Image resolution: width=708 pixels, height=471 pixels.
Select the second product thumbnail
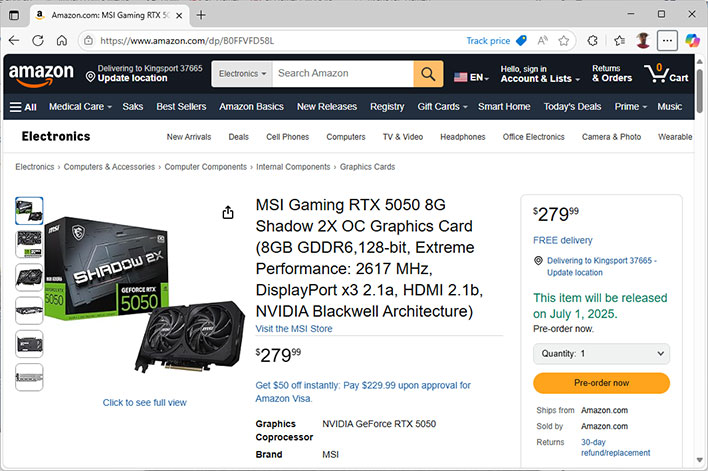tap(29, 244)
